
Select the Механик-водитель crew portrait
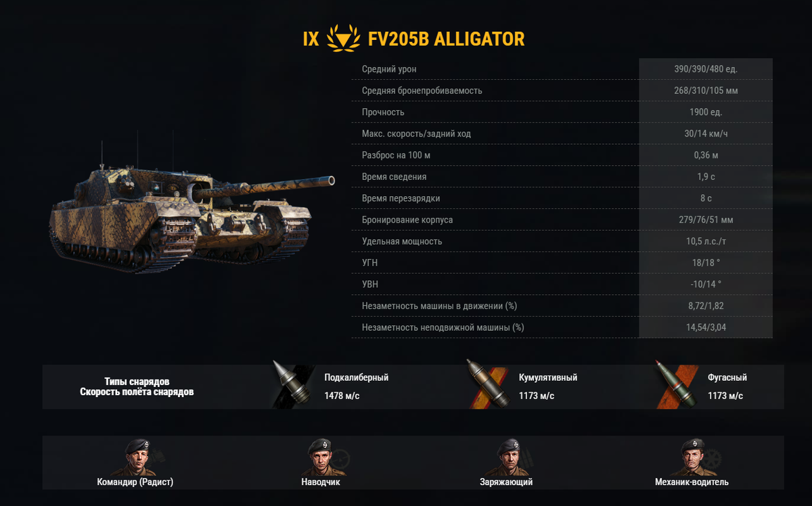click(x=692, y=457)
